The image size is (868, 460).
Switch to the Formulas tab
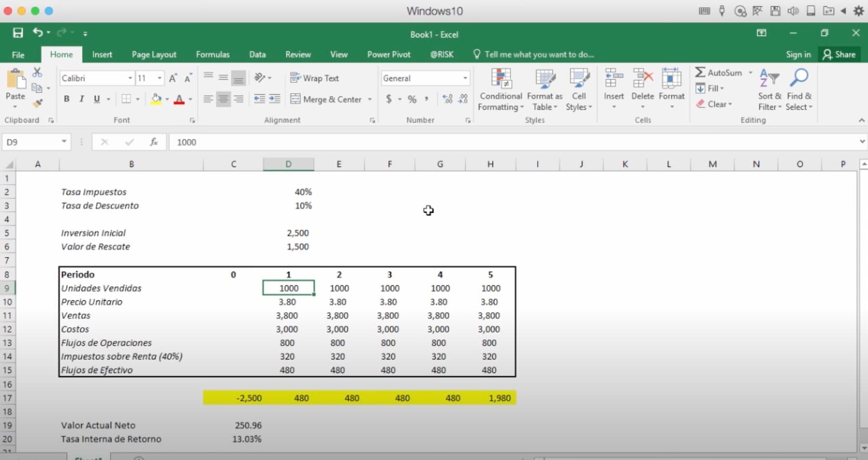(x=212, y=55)
